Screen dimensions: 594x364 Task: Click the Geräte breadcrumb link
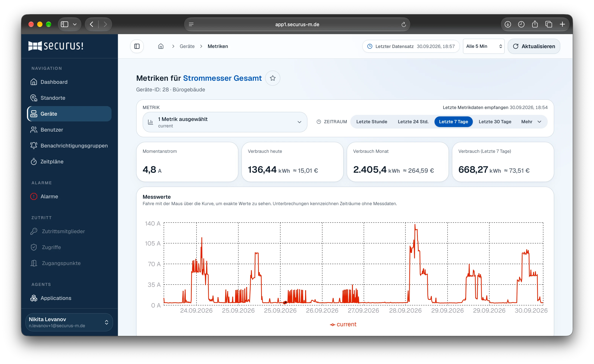coord(187,46)
